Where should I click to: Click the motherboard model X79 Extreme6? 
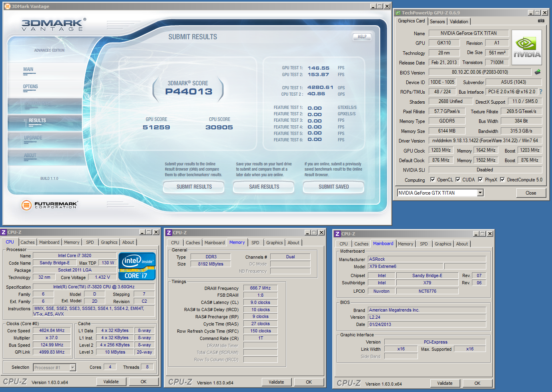point(405,266)
